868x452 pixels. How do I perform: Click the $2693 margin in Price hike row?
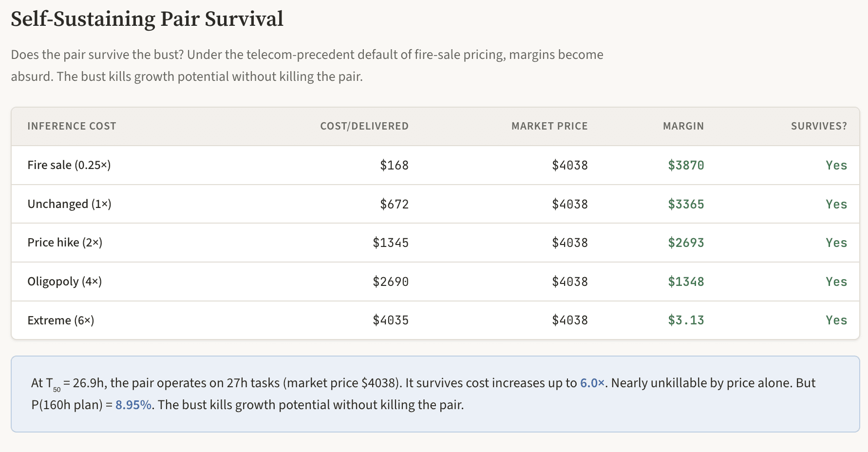[685, 243]
